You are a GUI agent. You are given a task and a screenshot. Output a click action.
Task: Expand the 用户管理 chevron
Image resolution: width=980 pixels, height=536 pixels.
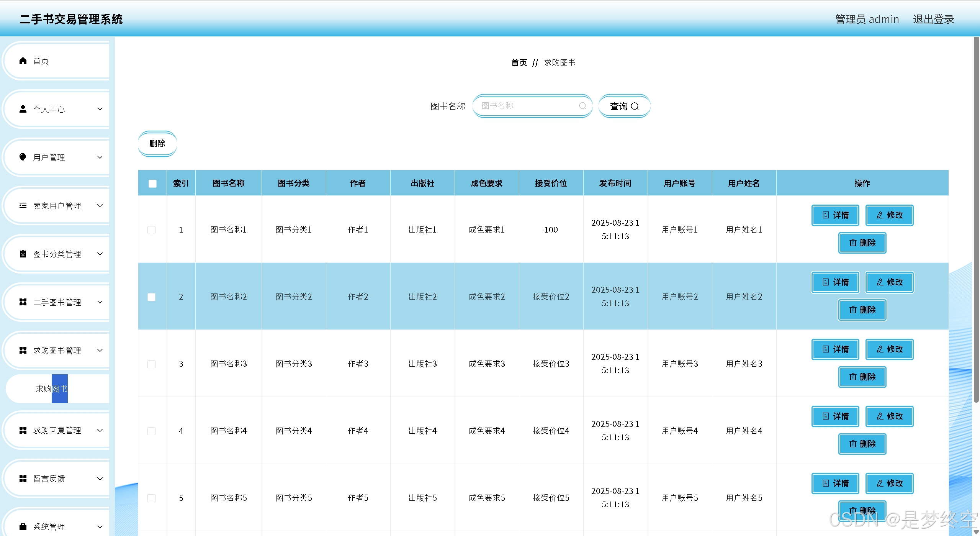pyautogui.click(x=100, y=157)
